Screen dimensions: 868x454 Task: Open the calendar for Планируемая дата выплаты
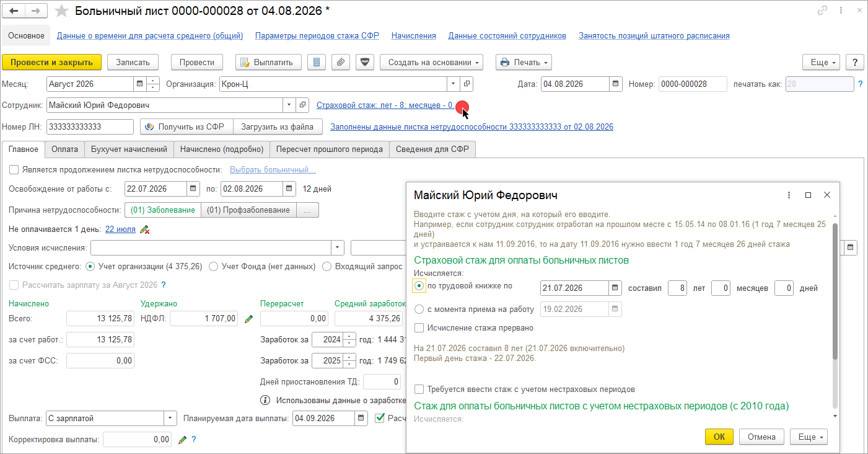coord(361,419)
